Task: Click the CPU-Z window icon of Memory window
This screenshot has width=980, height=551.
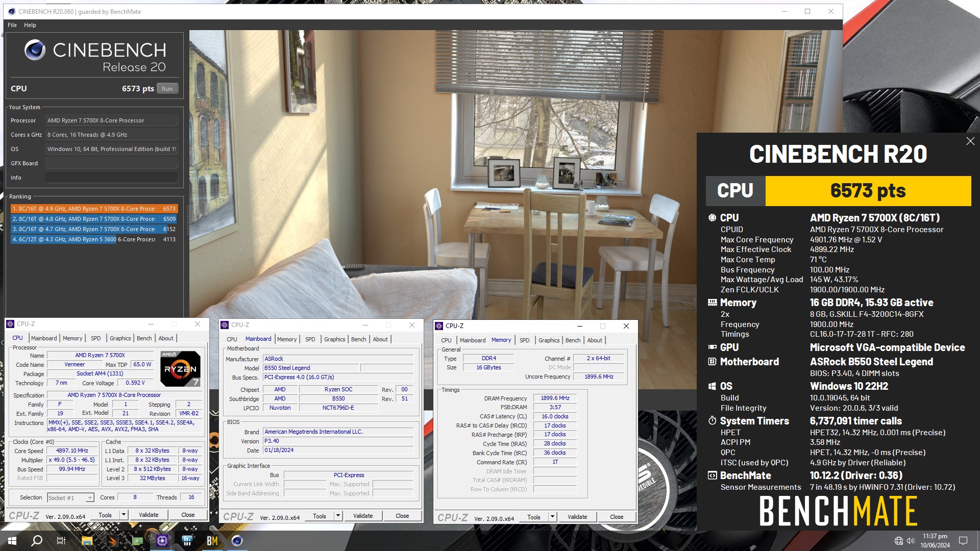Action: pyautogui.click(x=439, y=326)
